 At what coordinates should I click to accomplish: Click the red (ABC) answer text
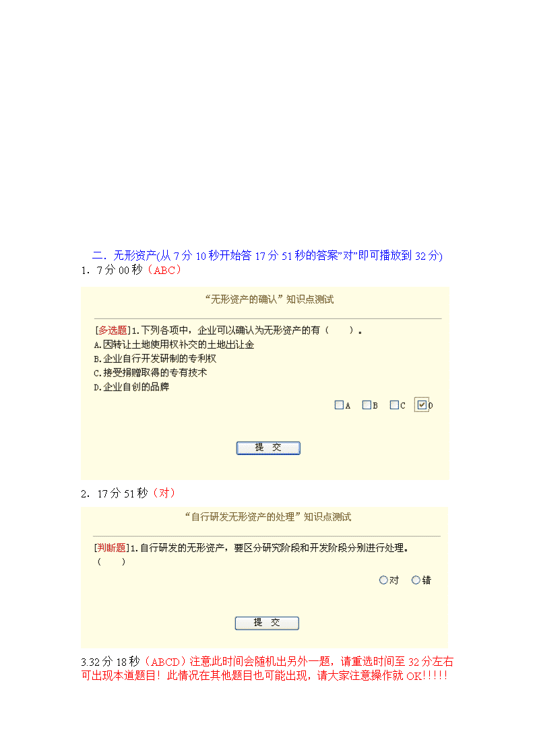[164, 270]
